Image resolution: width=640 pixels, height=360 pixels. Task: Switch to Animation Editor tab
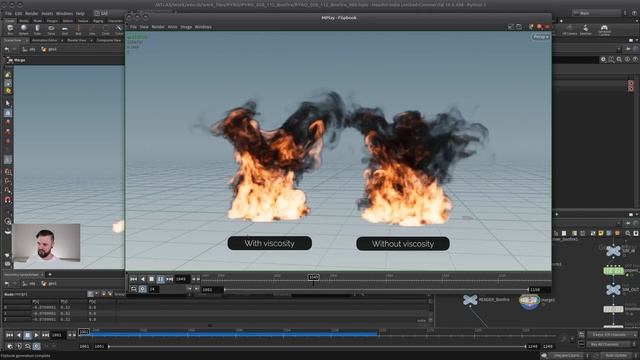point(44,40)
